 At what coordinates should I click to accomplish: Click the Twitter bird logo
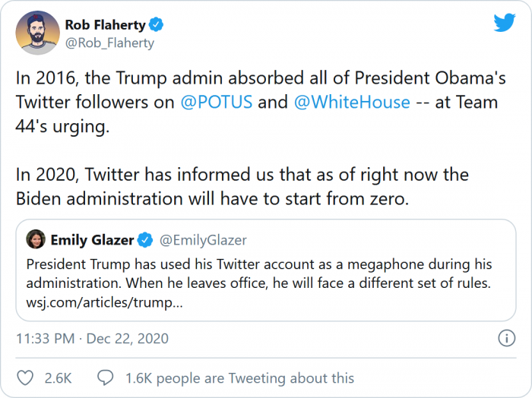tap(504, 24)
